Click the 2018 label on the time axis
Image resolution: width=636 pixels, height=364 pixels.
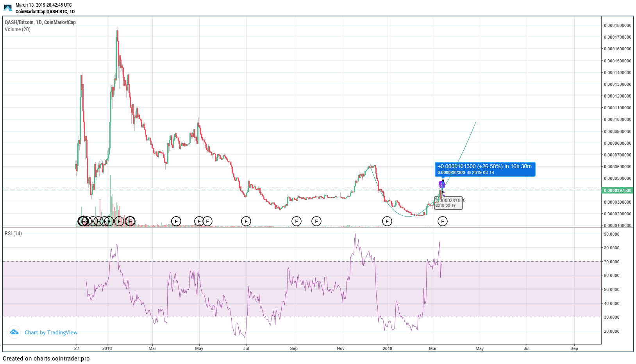point(107,348)
